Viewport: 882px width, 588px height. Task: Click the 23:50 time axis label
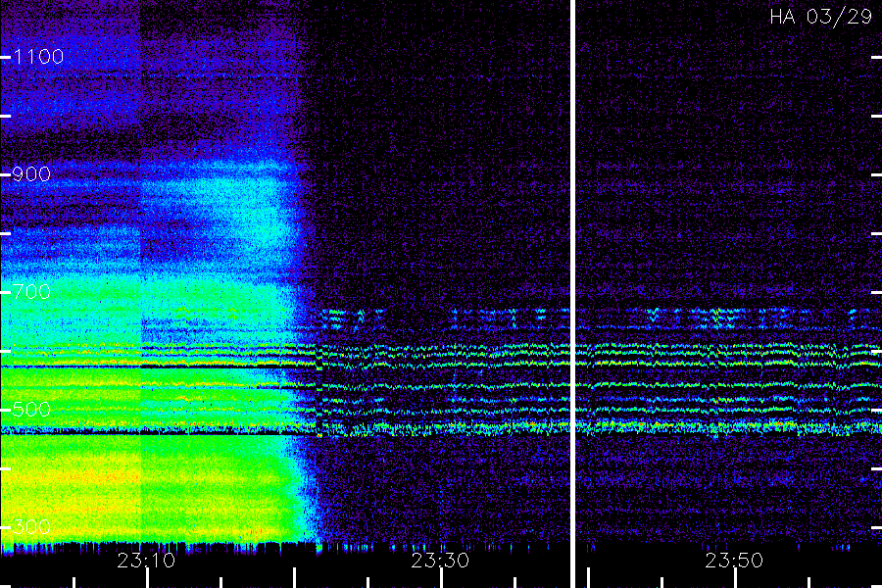(x=734, y=561)
